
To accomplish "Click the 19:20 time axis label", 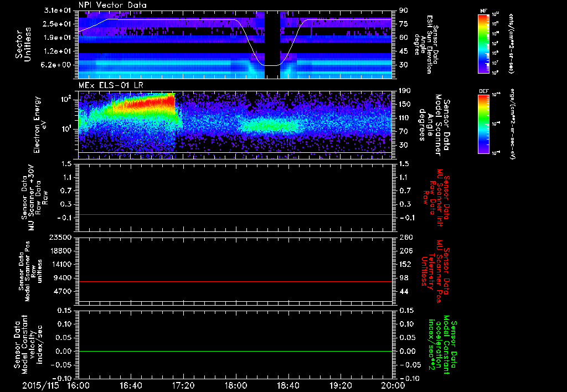I will pyautogui.click(x=341, y=385).
